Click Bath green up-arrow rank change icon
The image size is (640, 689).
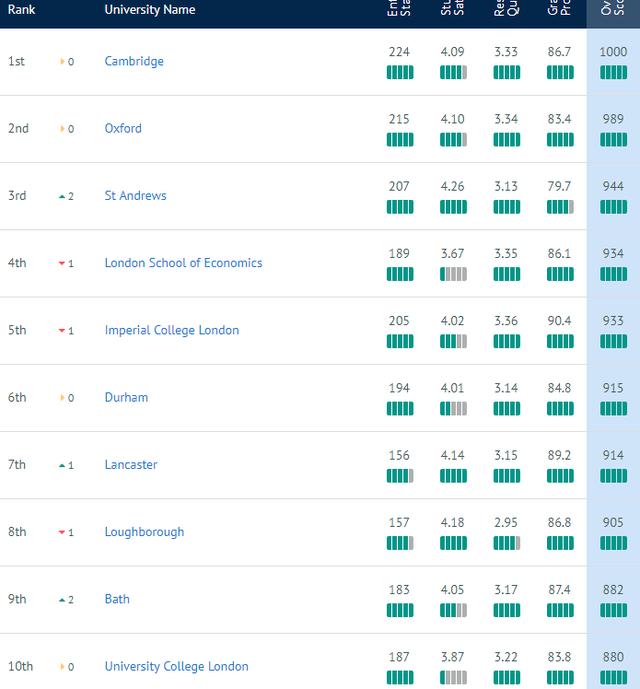[62, 600]
